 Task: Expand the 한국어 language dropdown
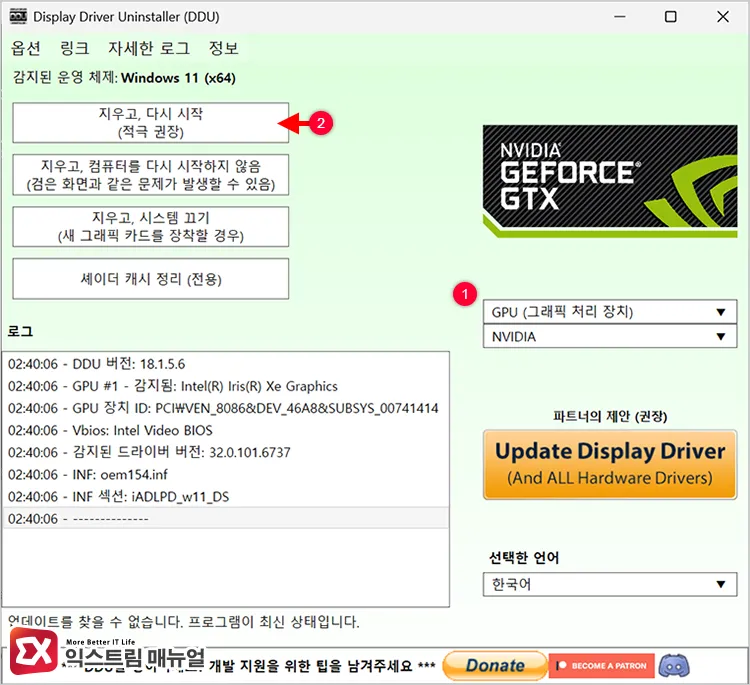click(x=610, y=584)
